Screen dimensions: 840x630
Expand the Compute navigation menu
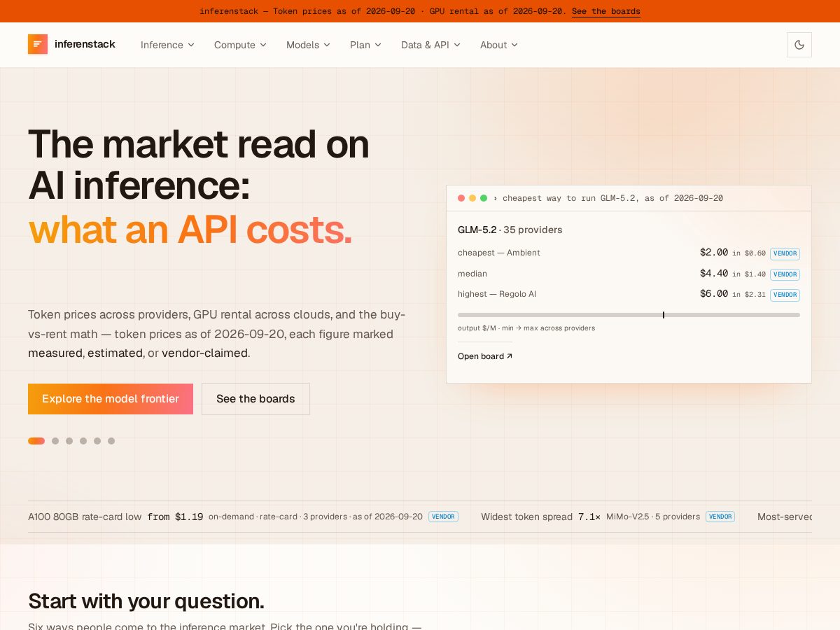click(240, 45)
